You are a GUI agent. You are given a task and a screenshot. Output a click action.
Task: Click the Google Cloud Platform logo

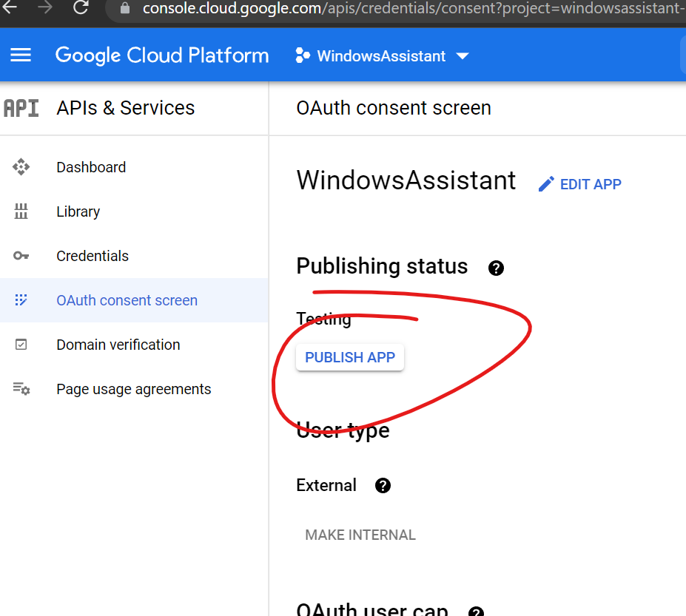[x=162, y=55]
